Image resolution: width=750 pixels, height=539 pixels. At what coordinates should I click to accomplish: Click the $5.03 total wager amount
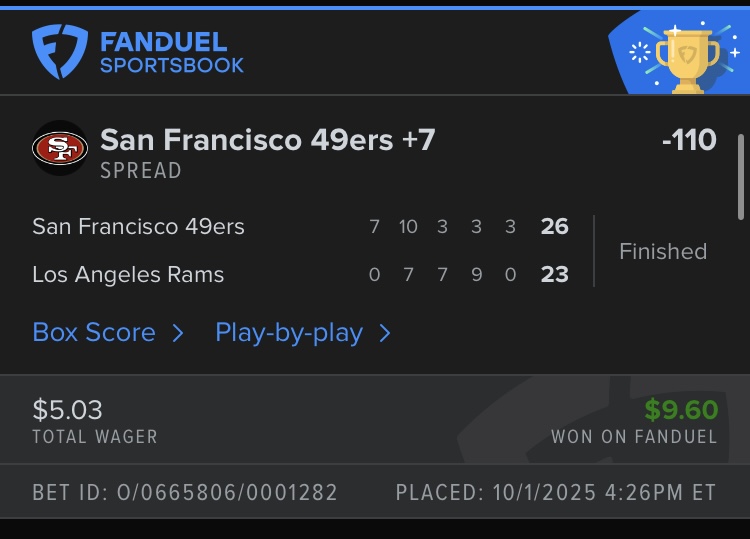click(67, 410)
